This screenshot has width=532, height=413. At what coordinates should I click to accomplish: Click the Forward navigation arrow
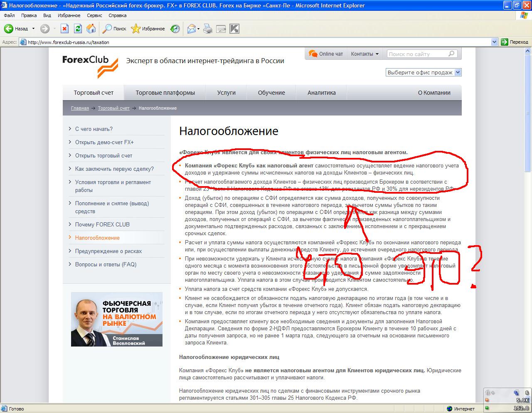44,29
